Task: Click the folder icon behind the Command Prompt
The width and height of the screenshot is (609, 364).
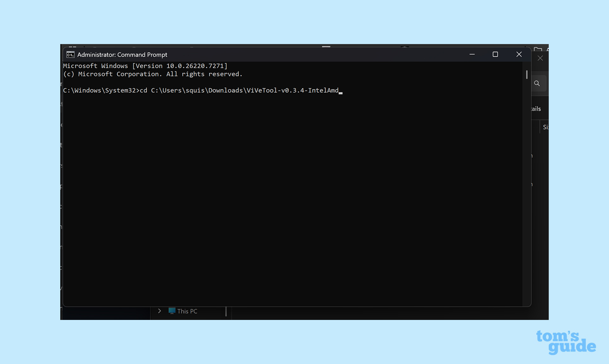Action: 538,49
